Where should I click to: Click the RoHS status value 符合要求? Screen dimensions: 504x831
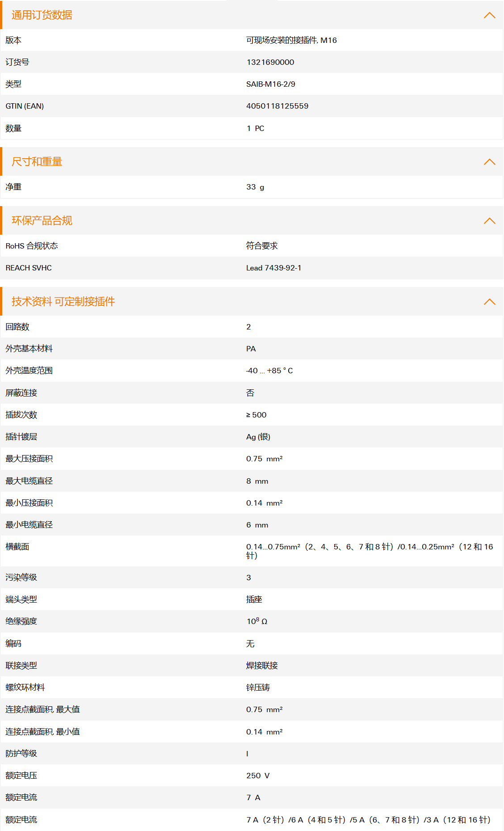262,246
